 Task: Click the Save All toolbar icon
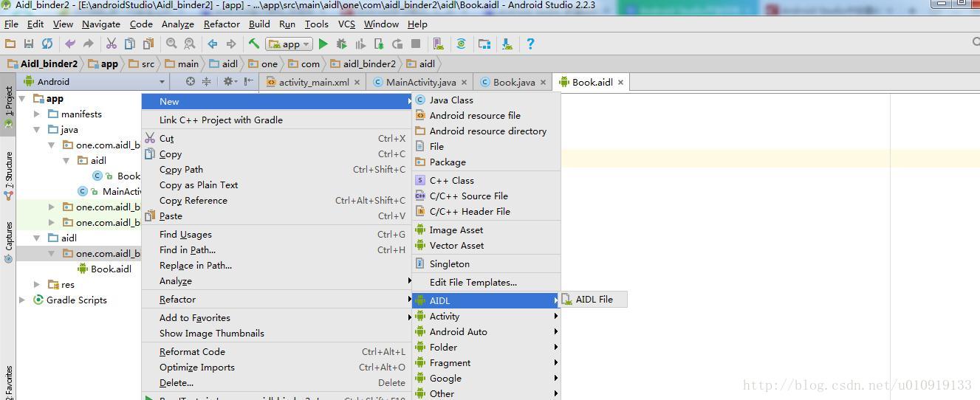29,44
